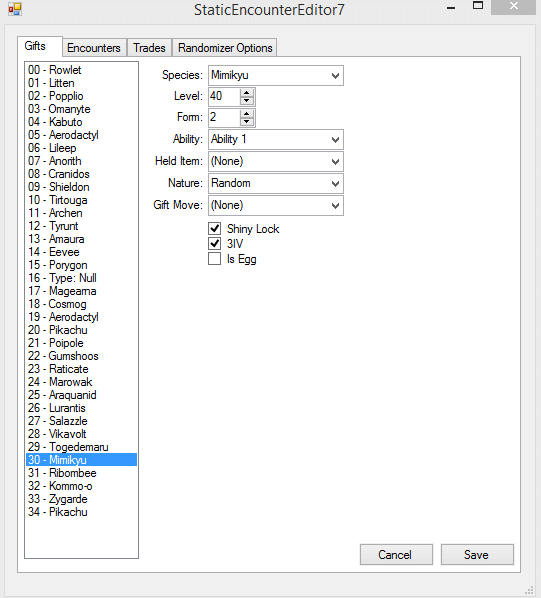Image resolution: width=541 pixels, height=598 pixels.
Task: Select 19 - Aerodactyl entry
Action: tap(81, 317)
